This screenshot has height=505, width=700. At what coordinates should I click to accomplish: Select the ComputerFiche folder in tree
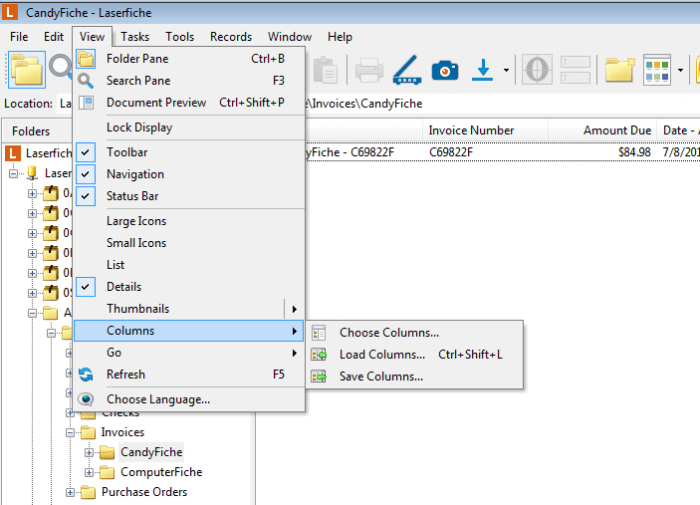tap(161, 472)
